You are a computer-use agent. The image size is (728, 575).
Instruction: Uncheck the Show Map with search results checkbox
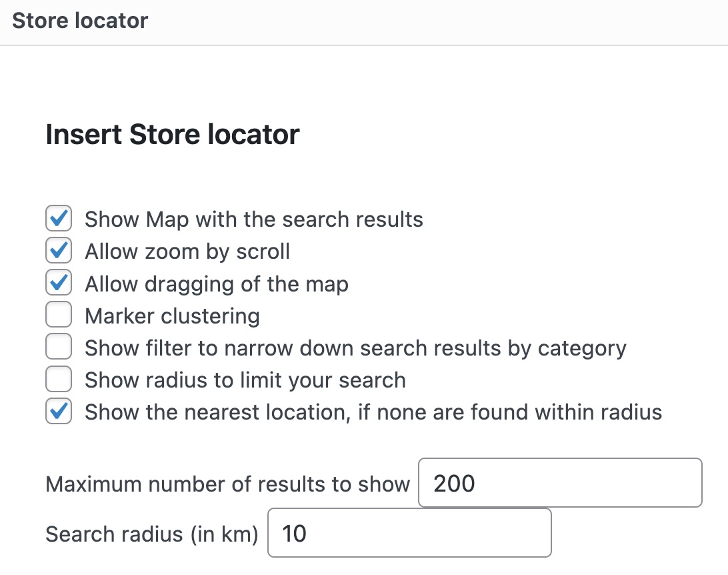(x=58, y=219)
